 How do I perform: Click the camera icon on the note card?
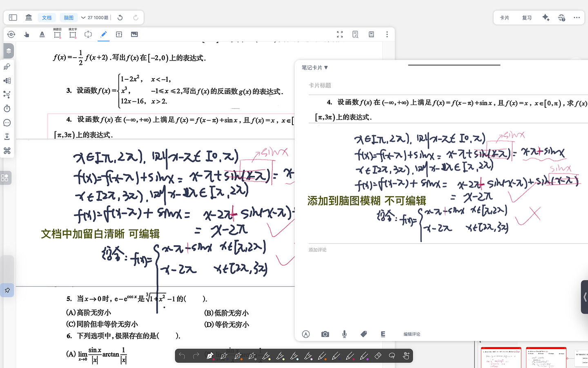pyautogui.click(x=325, y=334)
